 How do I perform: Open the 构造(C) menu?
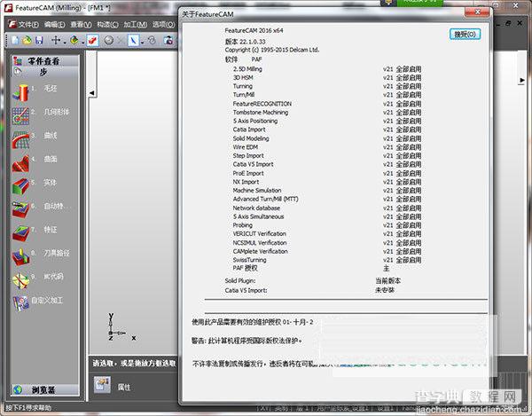coord(107,25)
